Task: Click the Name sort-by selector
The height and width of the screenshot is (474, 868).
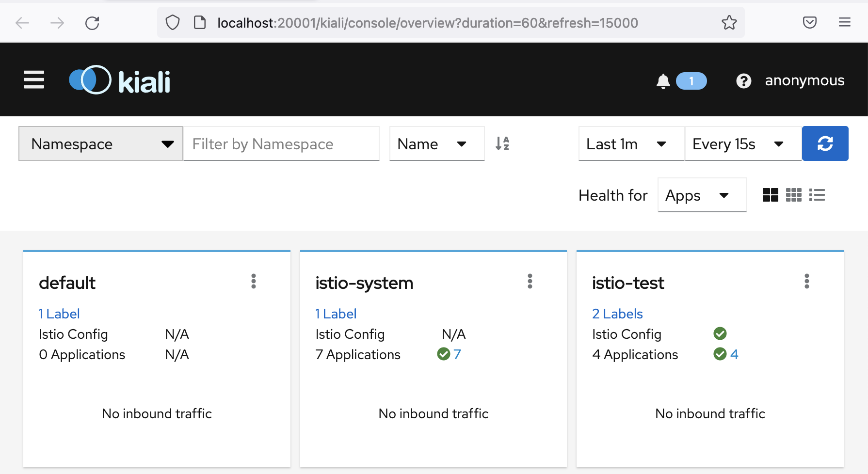Action: point(436,143)
